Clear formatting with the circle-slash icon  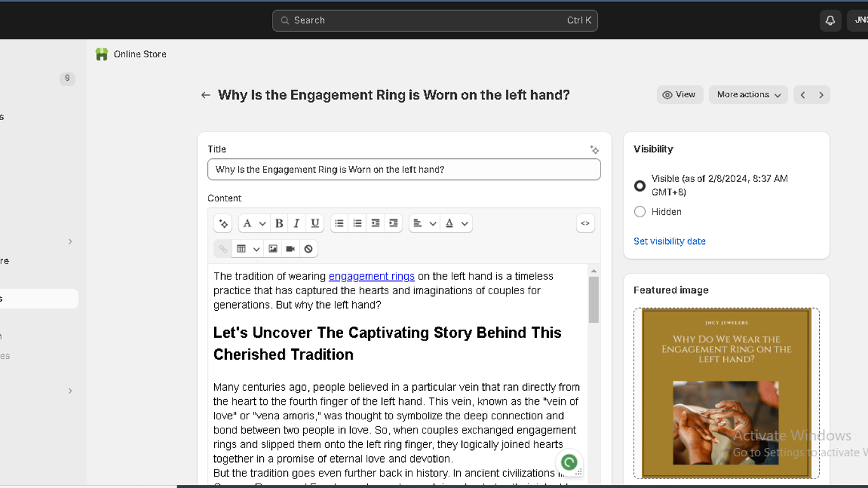click(308, 249)
